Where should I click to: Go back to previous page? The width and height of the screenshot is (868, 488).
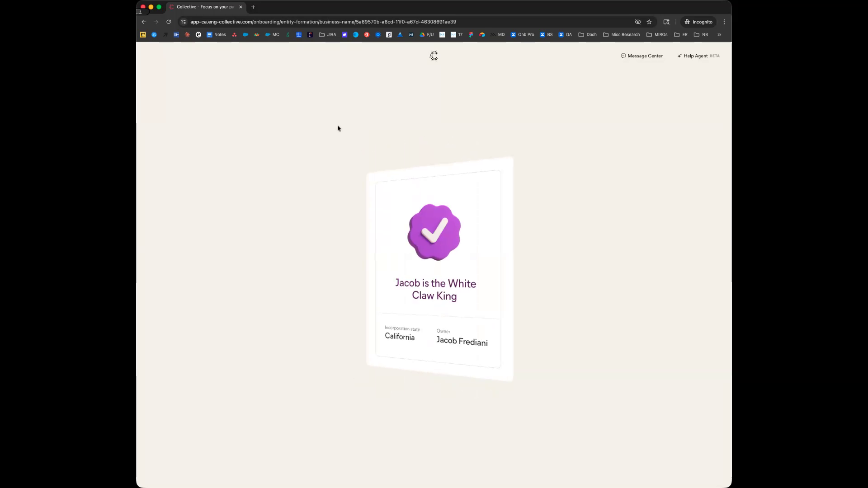(x=144, y=22)
